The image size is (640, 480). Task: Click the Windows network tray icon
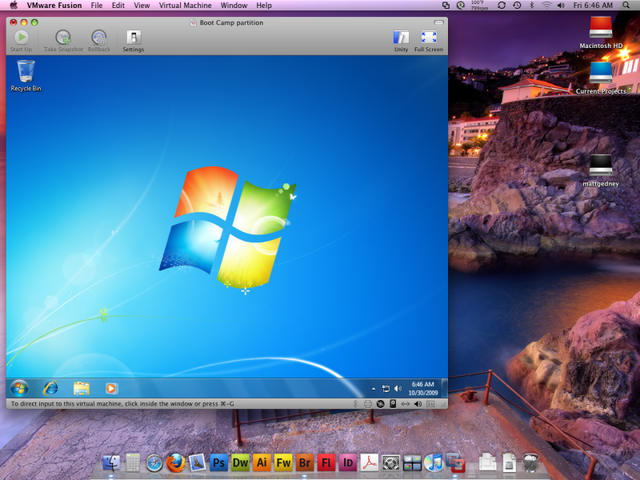[386, 389]
